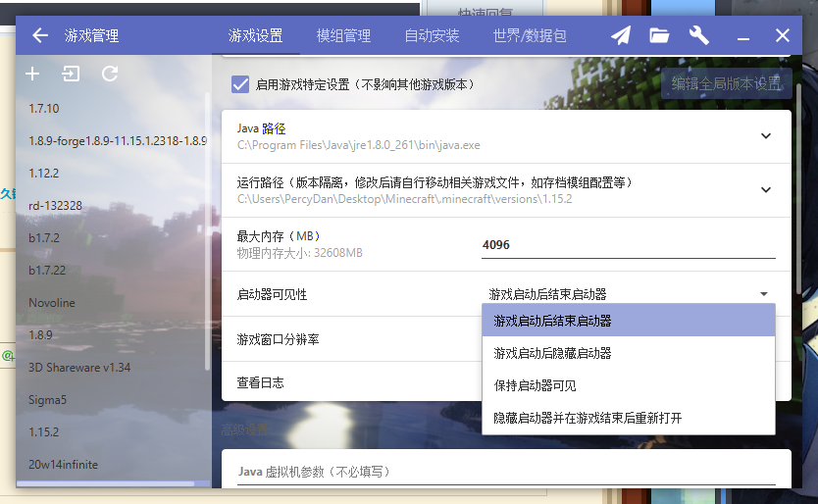Open the game folder icon
The image size is (818, 504).
pyautogui.click(x=659, y=35)
